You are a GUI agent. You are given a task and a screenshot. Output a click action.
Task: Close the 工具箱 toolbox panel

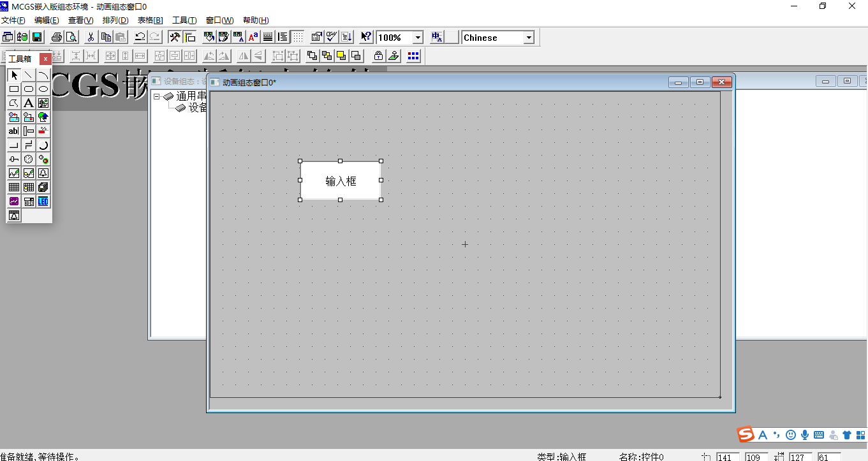tap(45, 59)
